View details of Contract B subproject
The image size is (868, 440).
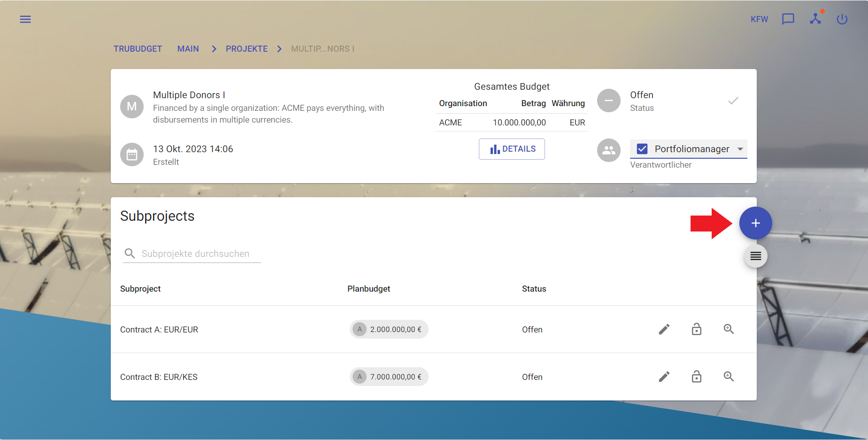coord(729,377)
